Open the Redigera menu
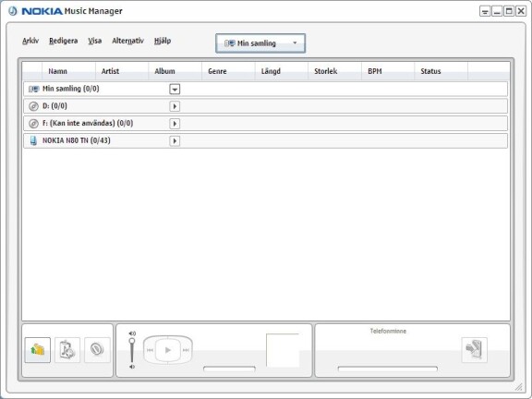 [x=63, y=41]
